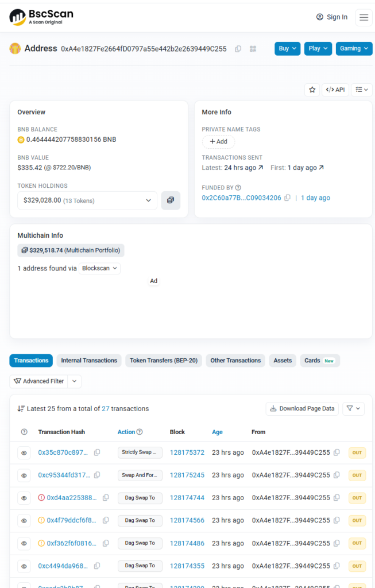Toggle the Age column format
This screenshot has width=375, height=588.
click(x=217, y=432)
